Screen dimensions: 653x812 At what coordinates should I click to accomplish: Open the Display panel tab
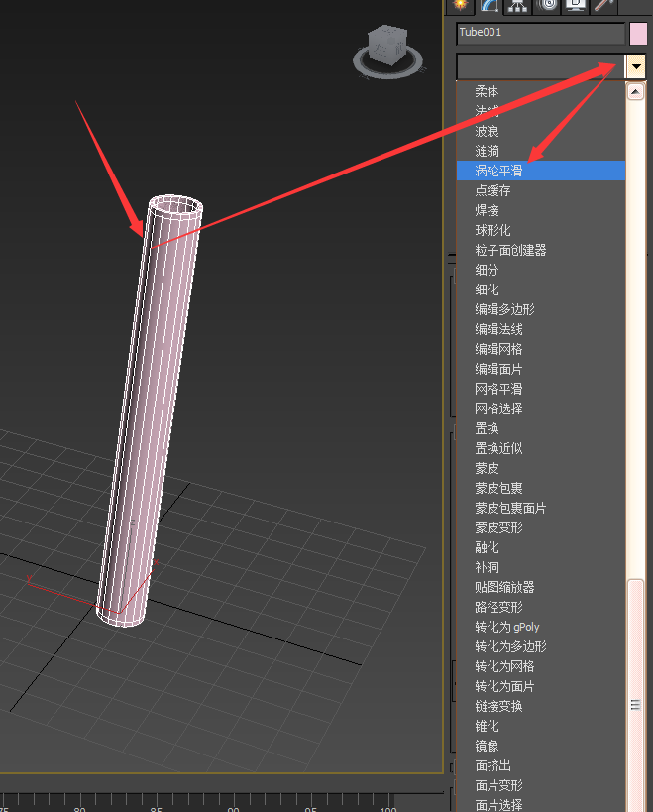tap(575, 5)
